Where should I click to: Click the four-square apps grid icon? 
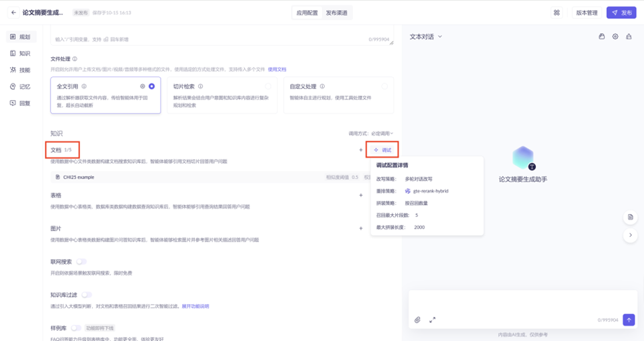557,13
